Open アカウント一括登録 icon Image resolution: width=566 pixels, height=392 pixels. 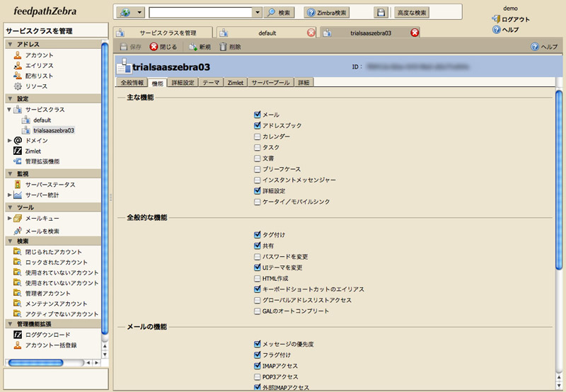point(17,345)
